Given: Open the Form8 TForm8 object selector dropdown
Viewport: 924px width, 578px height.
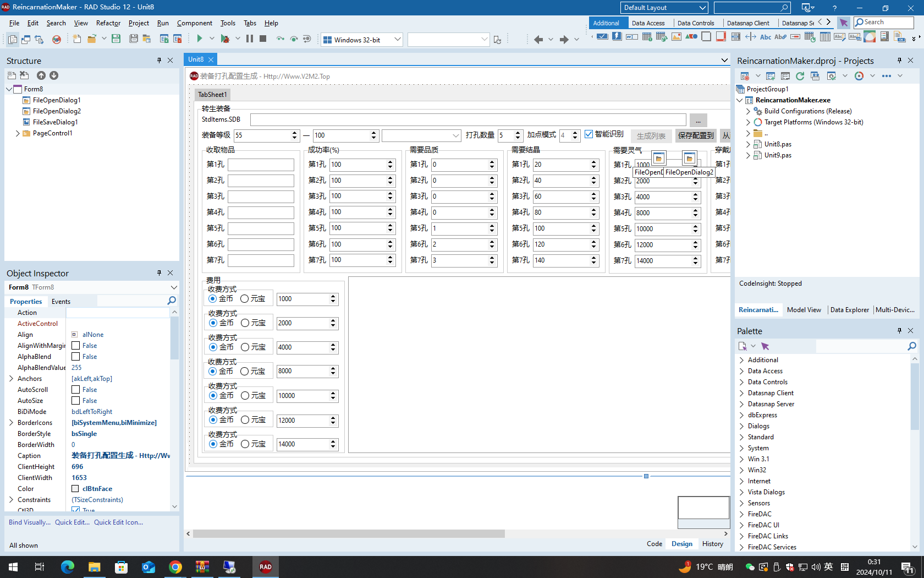Looking at the screenshot, I should click(x=174, y=287).
